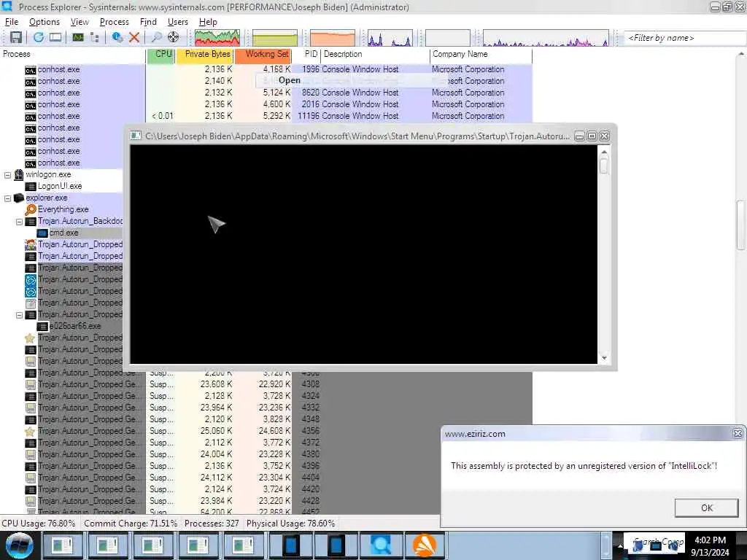This screenshot has height=560, width=747.
Task: Click the winlogon.exe process icon
Action: [x=18, y=175]
